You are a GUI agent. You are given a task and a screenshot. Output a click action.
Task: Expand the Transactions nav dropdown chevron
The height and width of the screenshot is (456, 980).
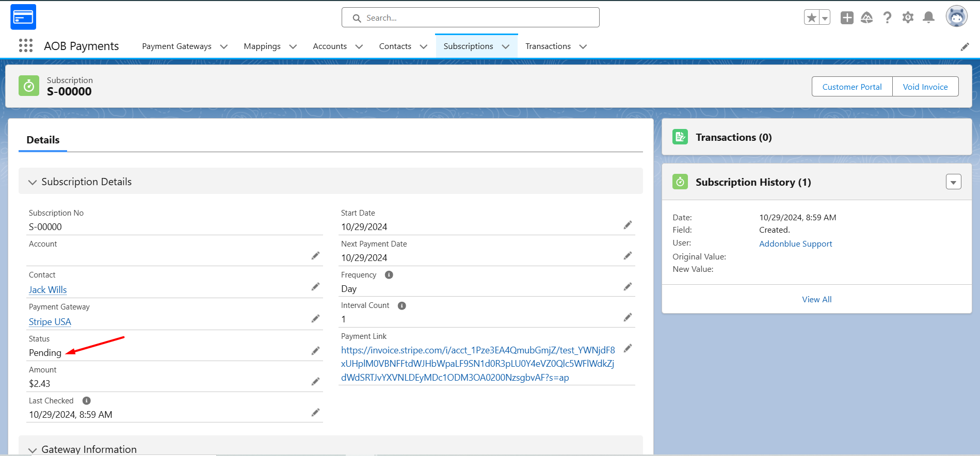[x=583, y=46]
